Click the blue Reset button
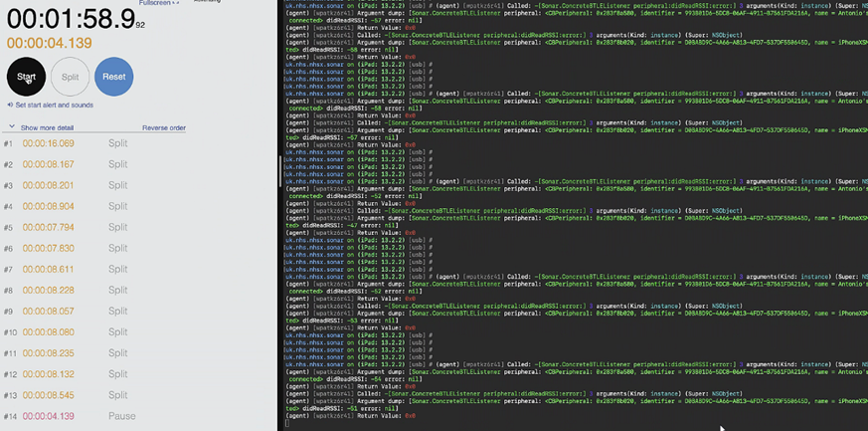Image resolution: width=868 pixels, height=431 pixels. (113, 77)
